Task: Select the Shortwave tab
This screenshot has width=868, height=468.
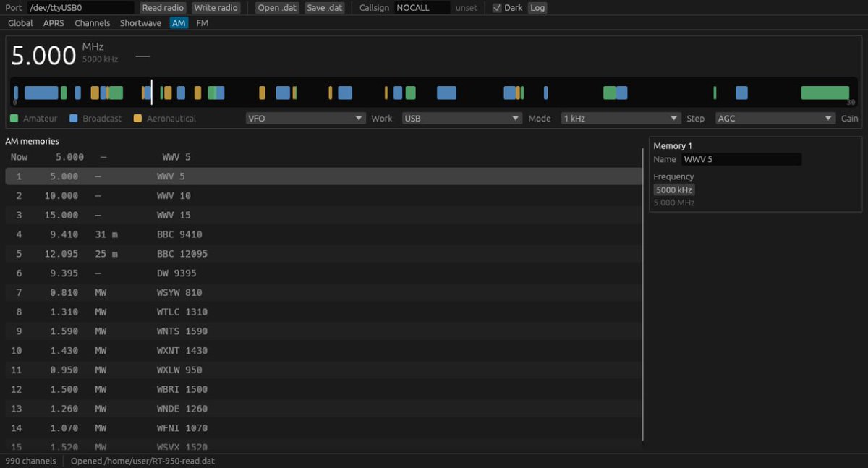Action: (x=140, y=23)
